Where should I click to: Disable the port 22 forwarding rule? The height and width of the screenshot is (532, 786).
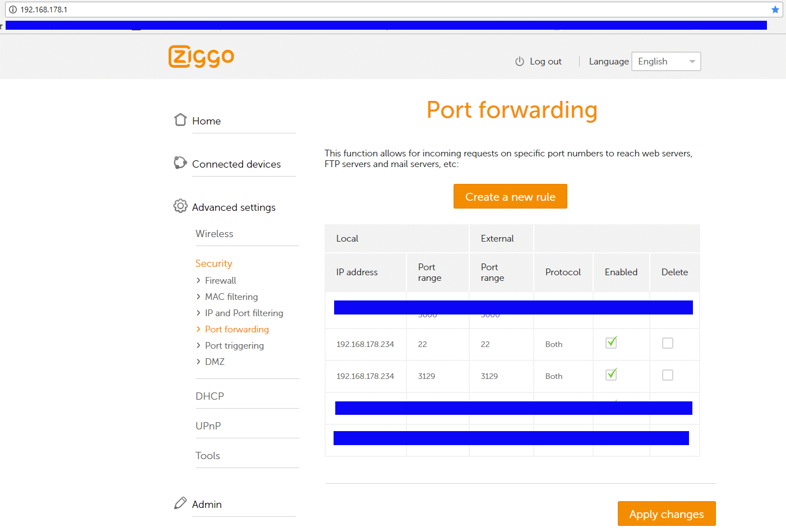click(611, 343)
